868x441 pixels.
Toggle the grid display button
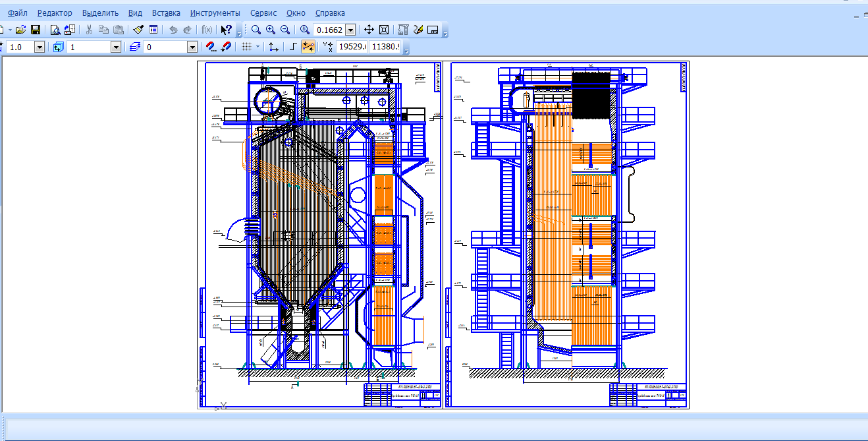pyautogui.click(x=246, y=47)
